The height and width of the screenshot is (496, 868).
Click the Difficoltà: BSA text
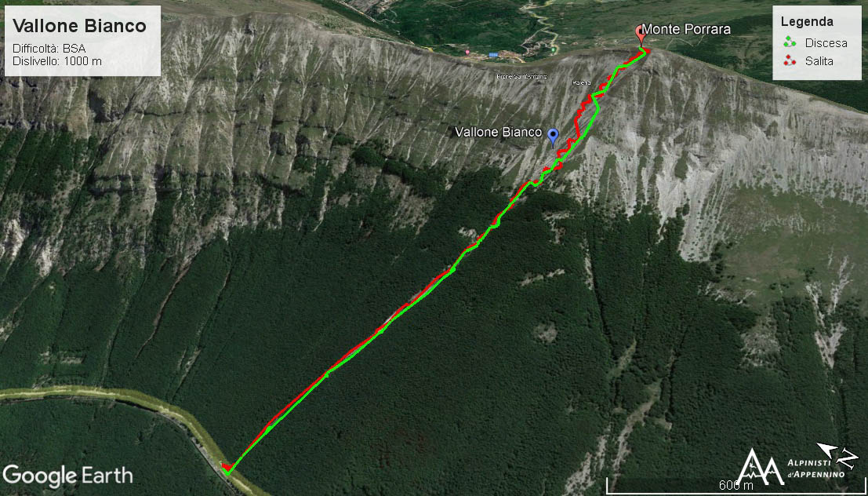coord(49,49)
